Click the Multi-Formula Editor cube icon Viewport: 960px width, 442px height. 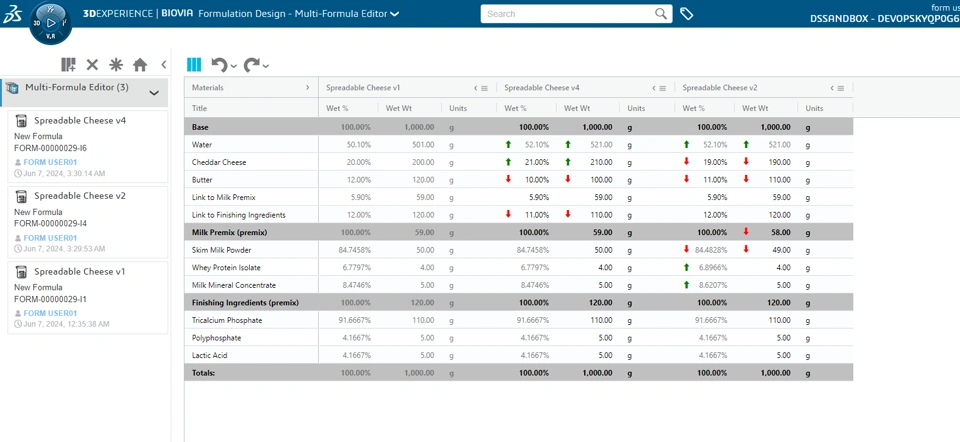[x=12, y=88]
